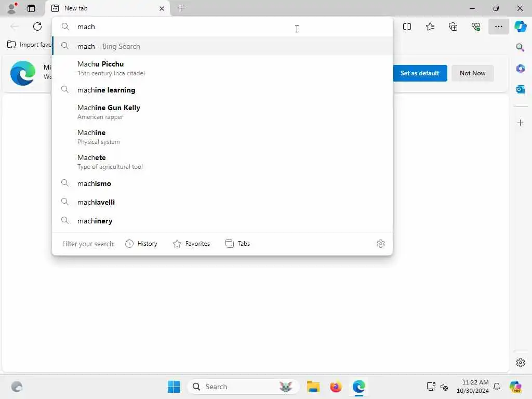Add app to sidebar with plus
The height and width of the screenshot is (399, 532).
coord(520,123)
